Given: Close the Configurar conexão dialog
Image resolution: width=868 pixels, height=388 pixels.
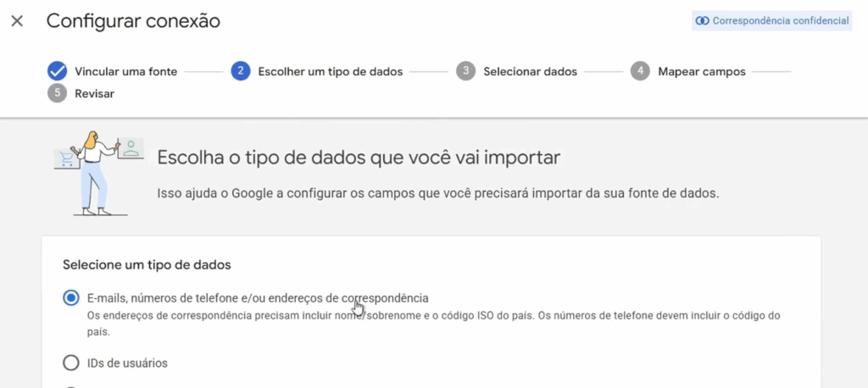Looking at the screenshot, I should (x=17, y=21).
